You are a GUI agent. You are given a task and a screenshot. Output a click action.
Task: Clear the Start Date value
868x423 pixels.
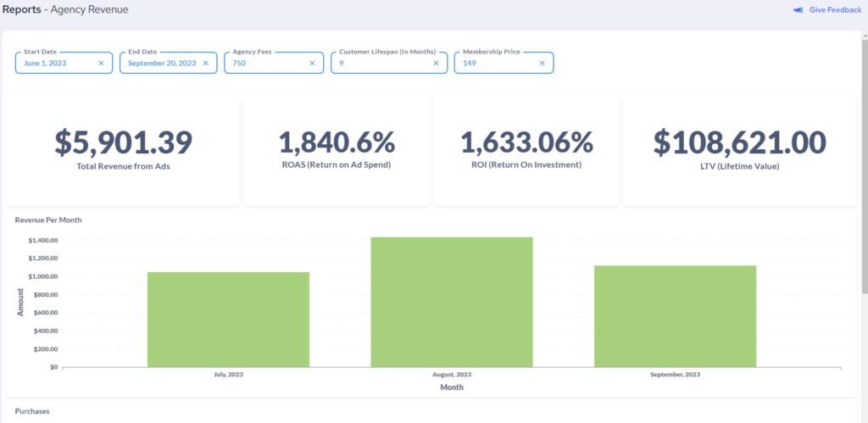101,64
